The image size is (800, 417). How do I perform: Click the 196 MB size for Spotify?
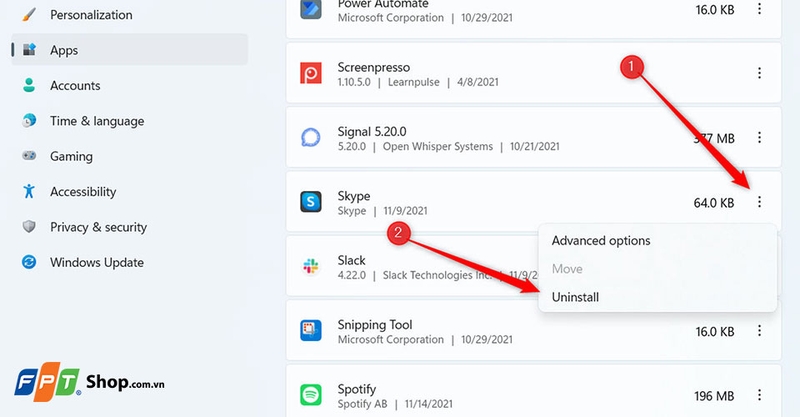(x=714, y=396)
